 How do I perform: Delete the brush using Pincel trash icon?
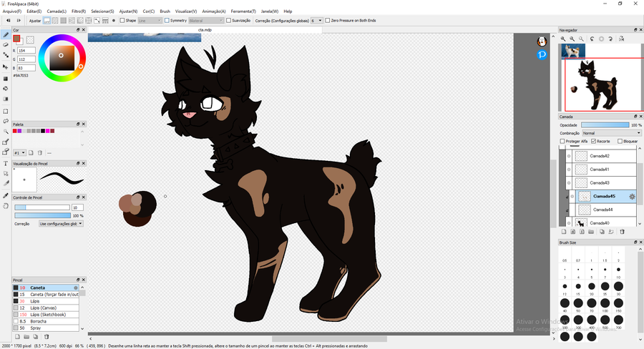(47, 337)
